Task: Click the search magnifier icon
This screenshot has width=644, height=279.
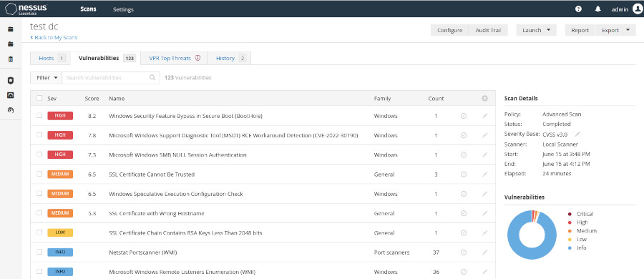Action: (x=152, y=77)
